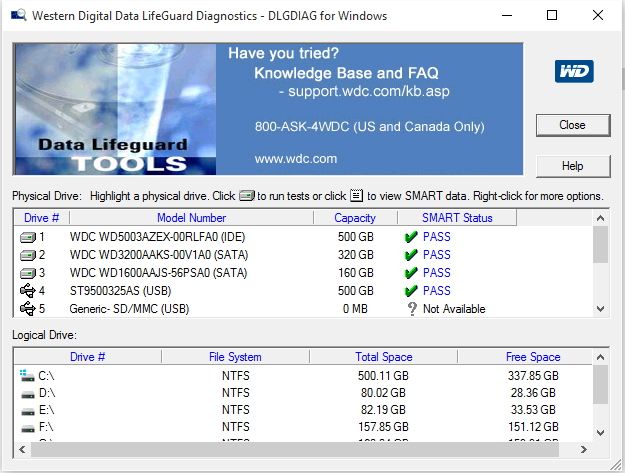Click the logical drive horizontal scrollbar thumb
The image size is (625, 473).
pos(295,449)
